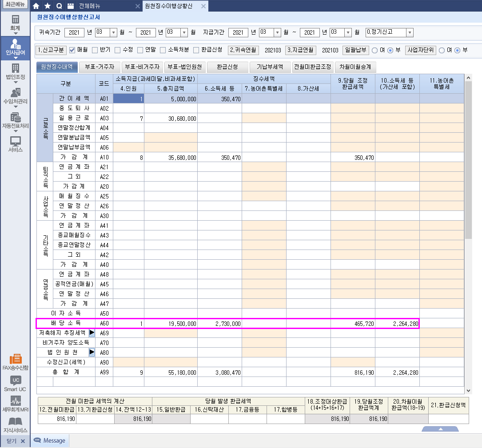Enable the 반기 checkbox
This screenshot has height=448, width=482.
click(95, 50)
